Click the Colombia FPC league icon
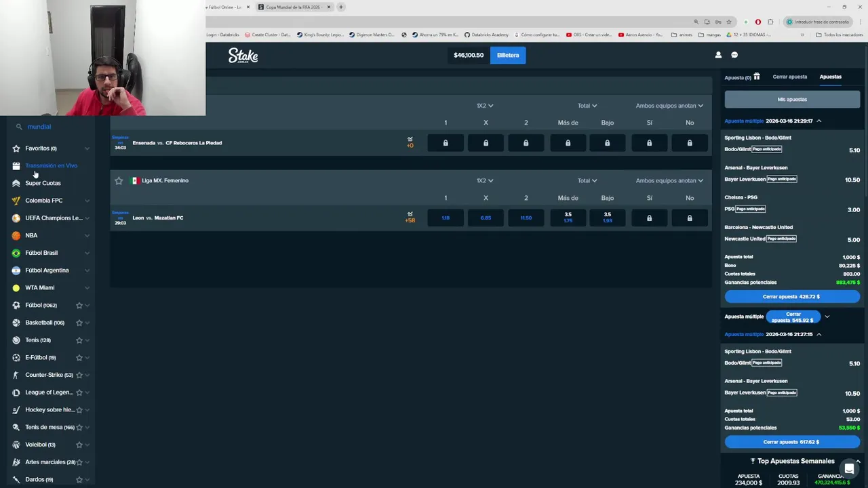 (x=16, y=201)
